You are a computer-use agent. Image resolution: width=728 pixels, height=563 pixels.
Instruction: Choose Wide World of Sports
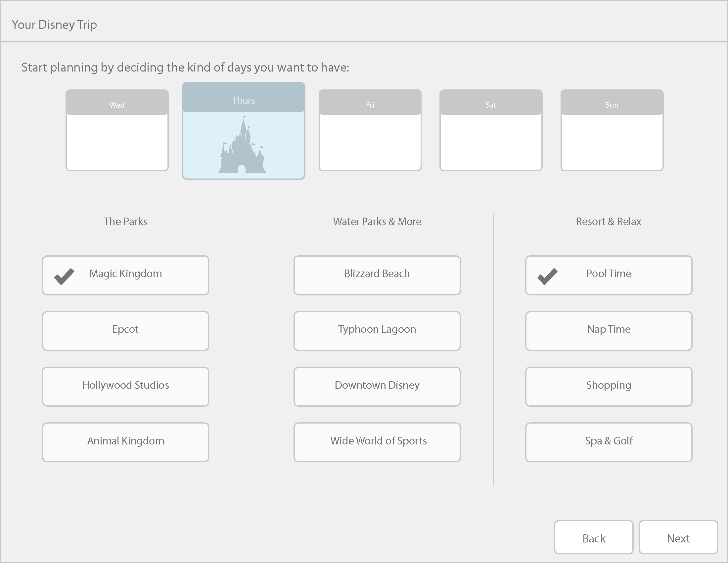coord(377,442)
